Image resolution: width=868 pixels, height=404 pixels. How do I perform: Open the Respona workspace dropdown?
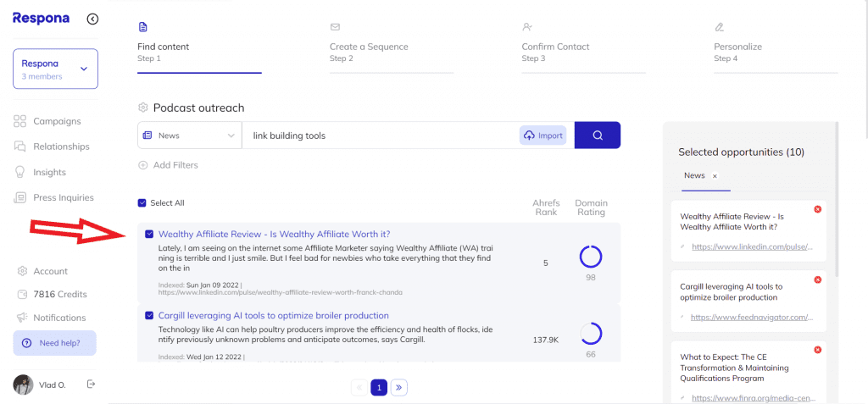[x=55, y=69]
